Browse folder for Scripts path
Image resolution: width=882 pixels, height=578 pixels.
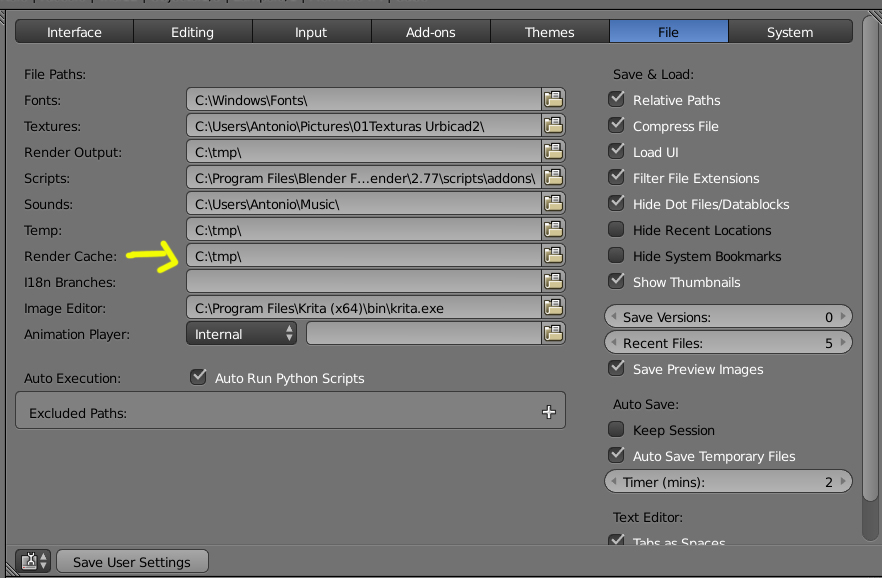tap(553, 178)
